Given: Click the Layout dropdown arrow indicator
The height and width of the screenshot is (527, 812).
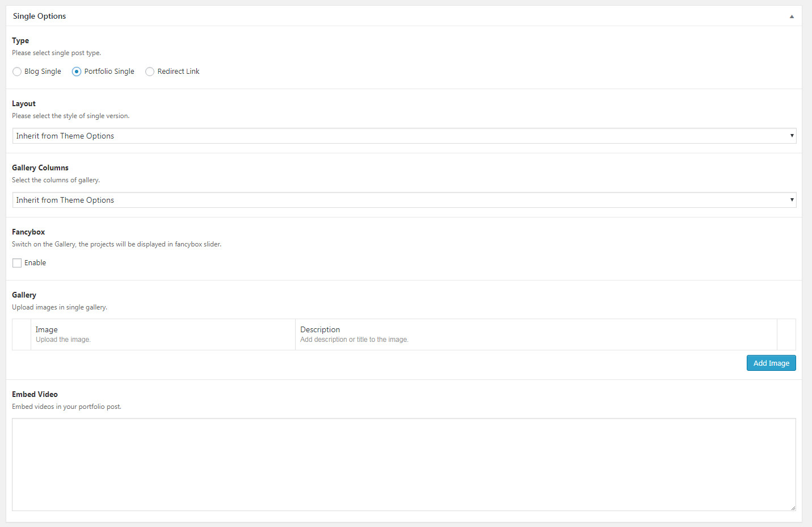Looking at the screenshot, I should 792,136.
